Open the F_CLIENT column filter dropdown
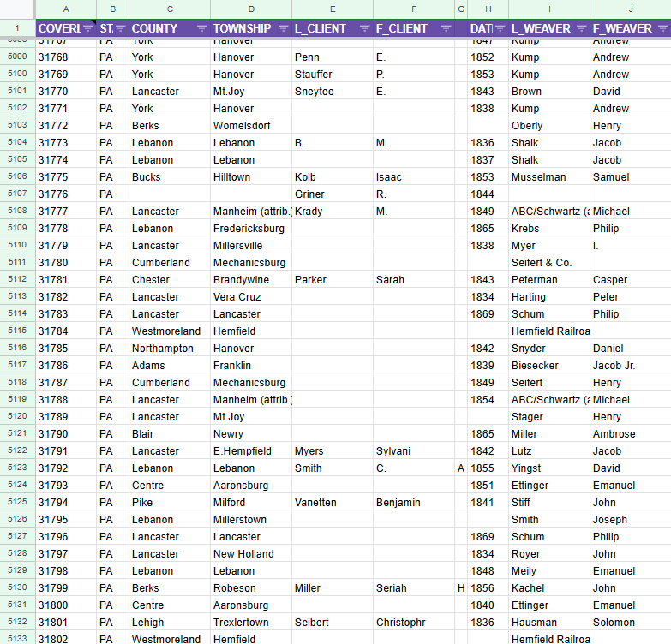This screenshot has width=671, height=644. click(446, 28)
